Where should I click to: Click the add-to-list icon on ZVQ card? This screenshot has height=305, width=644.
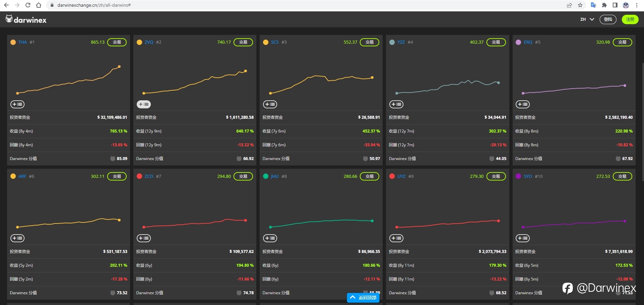[144, 104]
